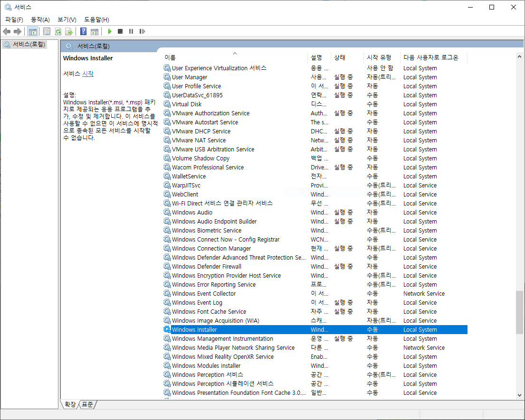Stop the service with the square icon
525x420 pixels.
pyautogui.click(x=120, y=31)
